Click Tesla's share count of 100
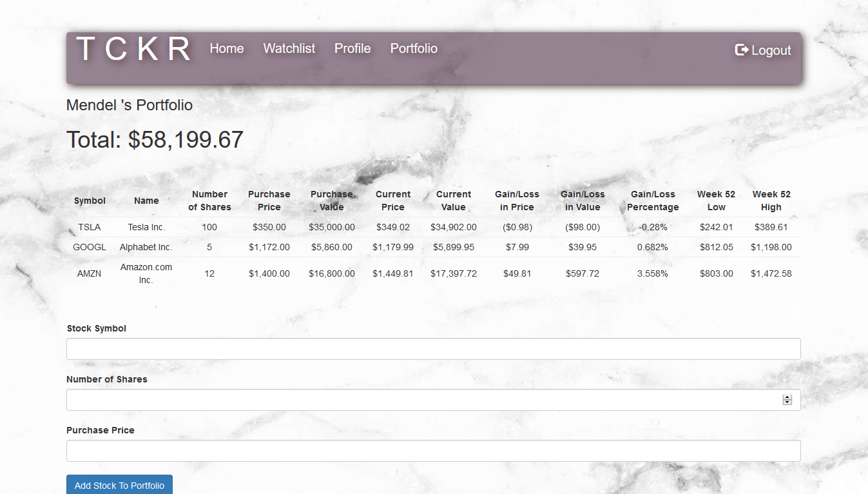Image resolution: width=868 pixels, height=494 pixels. 209,227
